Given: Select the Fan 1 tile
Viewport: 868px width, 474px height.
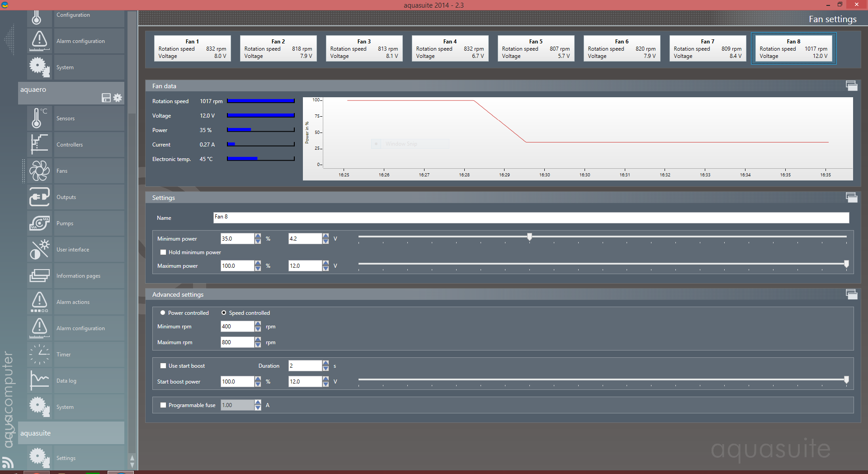Looking at the screenshot, I should click(192, 48).
